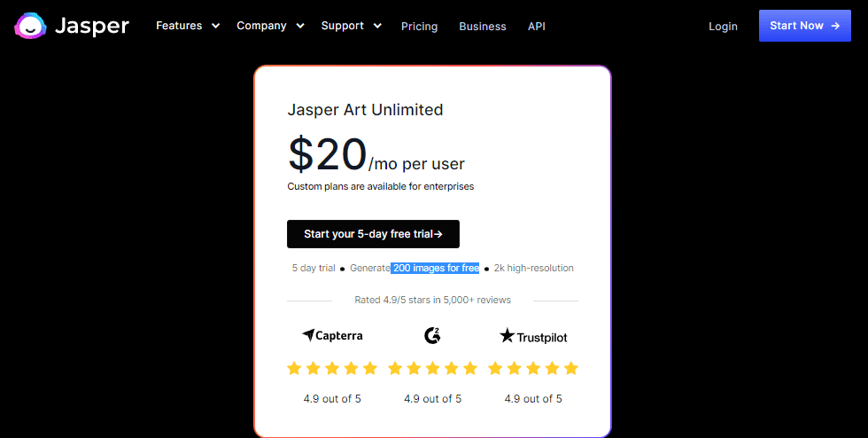Click the Capterra logo
This screenshot has width=868, height=438.
(x=332, y=336)
